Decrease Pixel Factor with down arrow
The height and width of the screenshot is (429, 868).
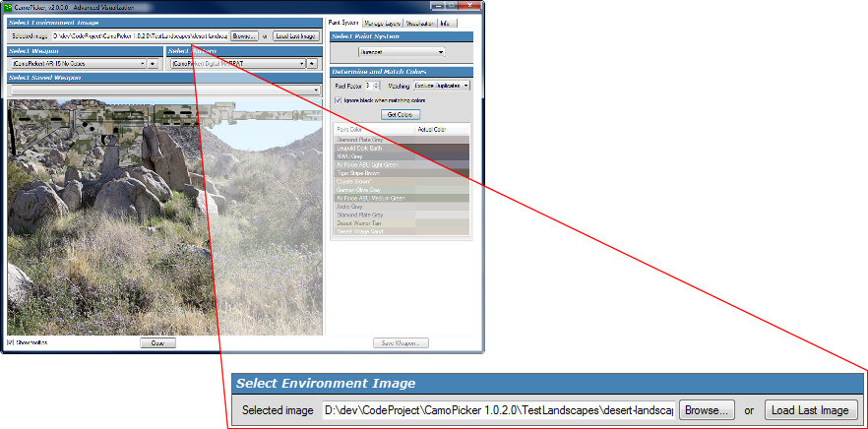[x=376, y=88]
